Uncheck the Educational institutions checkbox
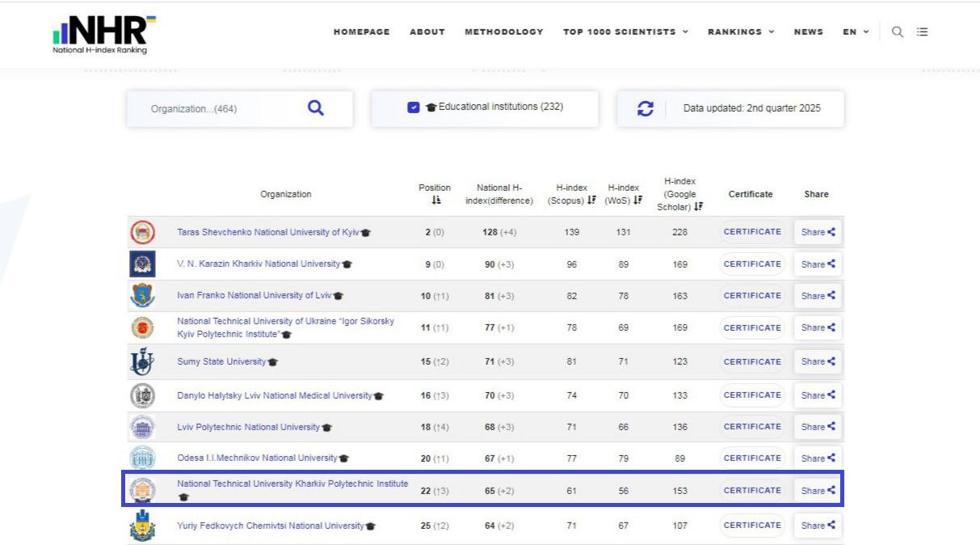Screen dimensions: 980x545 tap(414, 107)
